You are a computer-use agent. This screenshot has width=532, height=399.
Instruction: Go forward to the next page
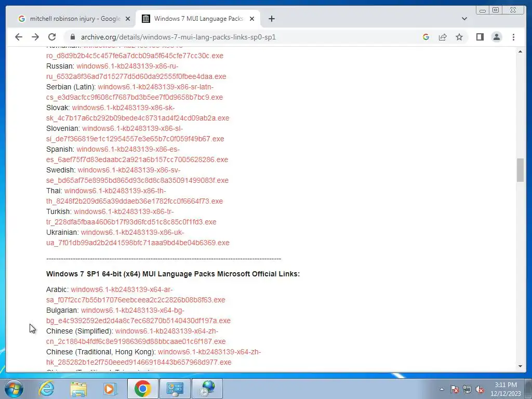coord(35,37)
